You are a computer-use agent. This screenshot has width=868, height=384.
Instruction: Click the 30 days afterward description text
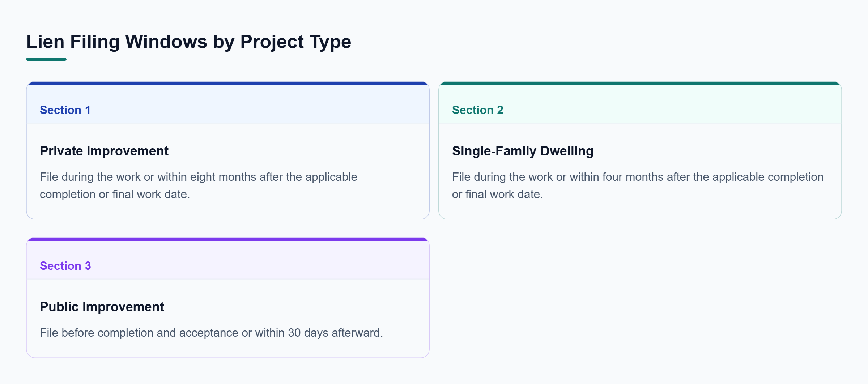click(211, 333)
